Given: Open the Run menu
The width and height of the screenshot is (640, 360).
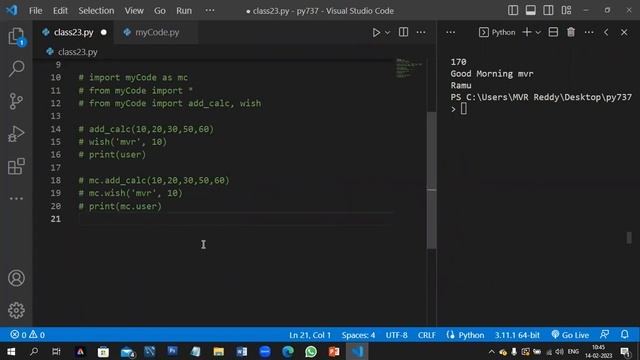Looking at the screenshot, I should 184,11.
